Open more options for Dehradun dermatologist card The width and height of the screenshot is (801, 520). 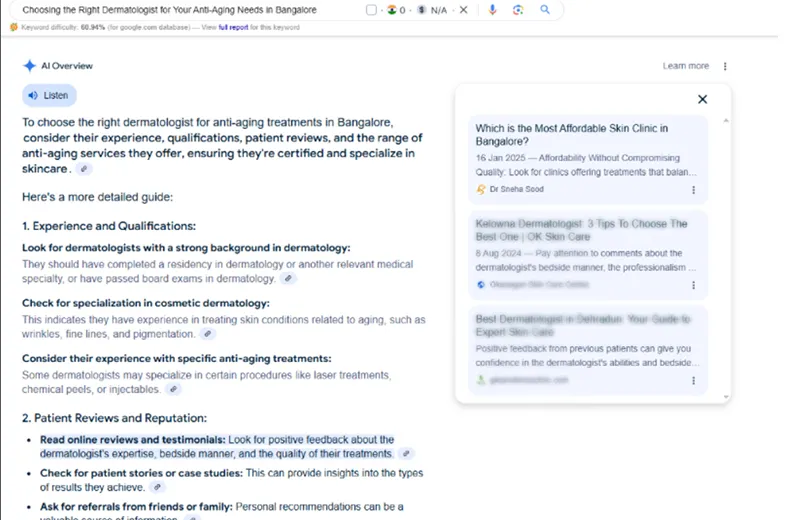(694, 381)
